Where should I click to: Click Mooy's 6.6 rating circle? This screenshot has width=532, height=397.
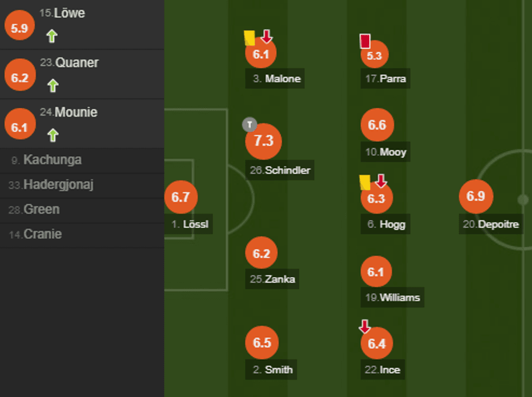coord(377,125)
